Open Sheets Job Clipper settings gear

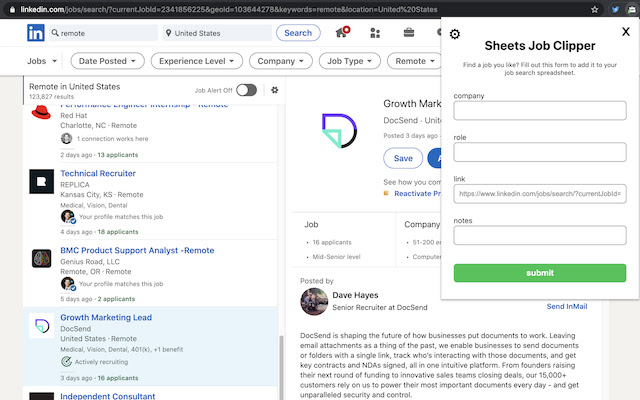coord(455,34)
